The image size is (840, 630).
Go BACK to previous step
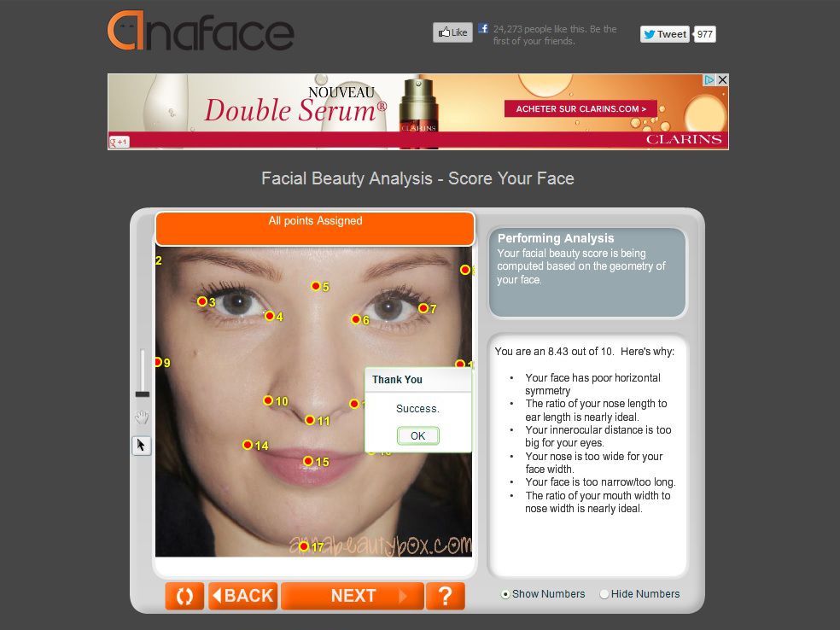[x=243, y=596]
